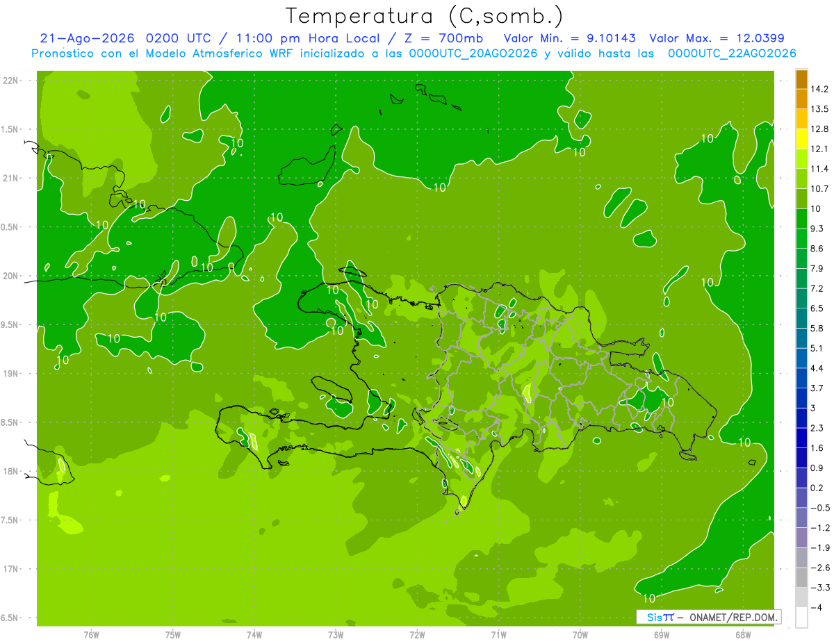Click the legend value "-4" at the bottom

(817, 608)
